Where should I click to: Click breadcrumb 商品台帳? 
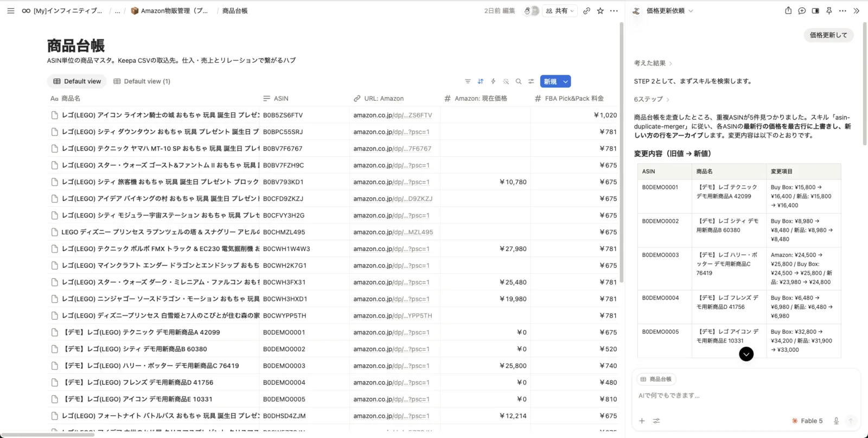click(235, 11)
